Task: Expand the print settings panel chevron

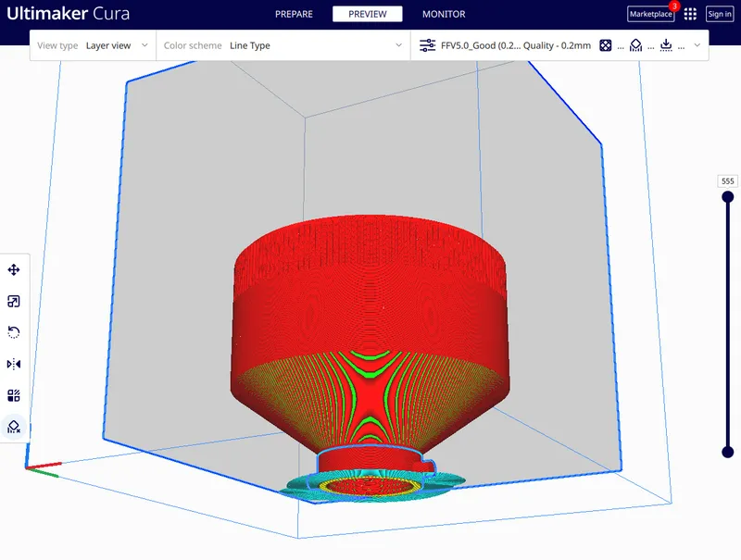Action: [x=697, y=45]
